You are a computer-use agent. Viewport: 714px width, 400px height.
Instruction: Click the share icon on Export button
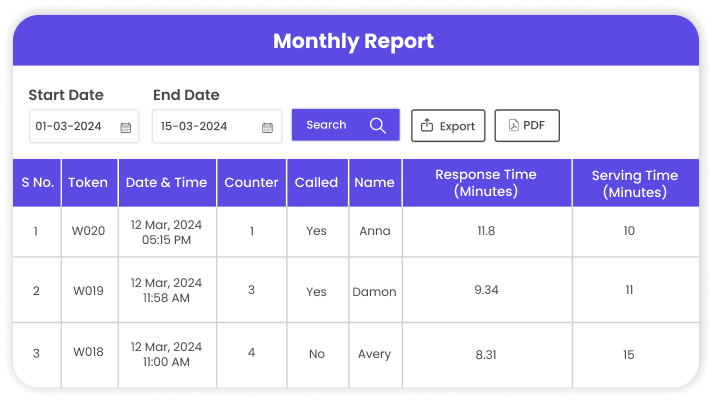click(427, 126)
